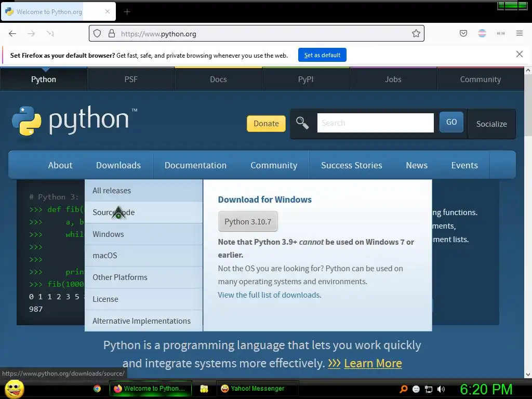The width and height of the screenshot is (532, 399).
Task: Click the volume speaker tray icon
Action: [x=441, y=389]
